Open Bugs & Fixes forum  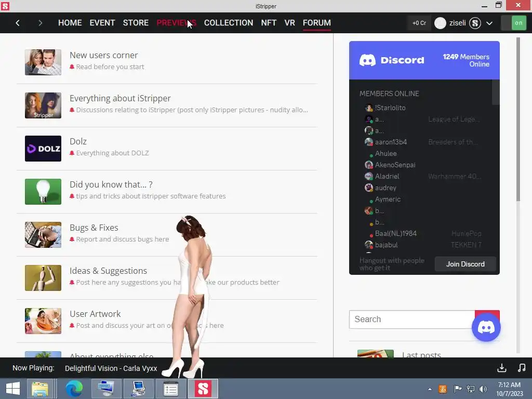pos(94,228)
